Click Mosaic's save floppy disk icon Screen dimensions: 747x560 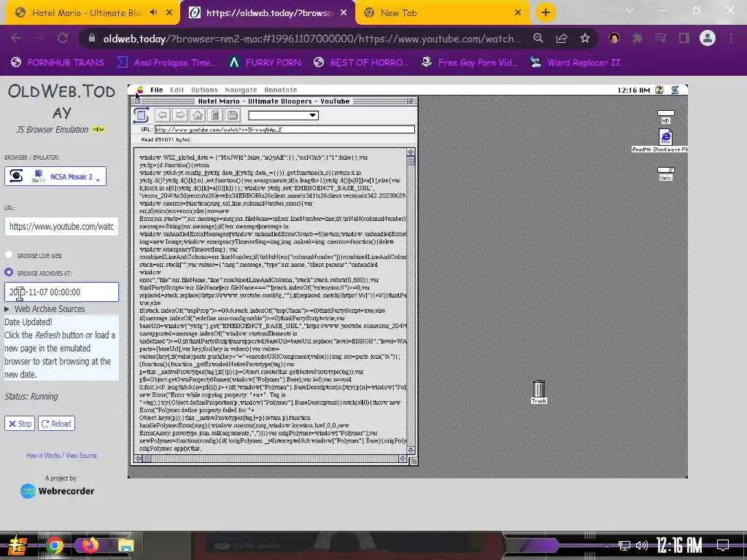[x=233, y=114]
